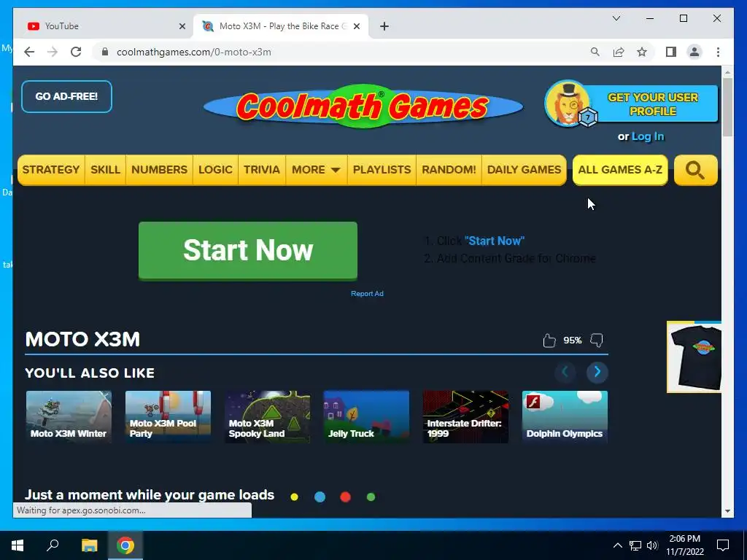Click the T-shirt merchandise ad
This screenshot has width=747, height=560.
694,357
